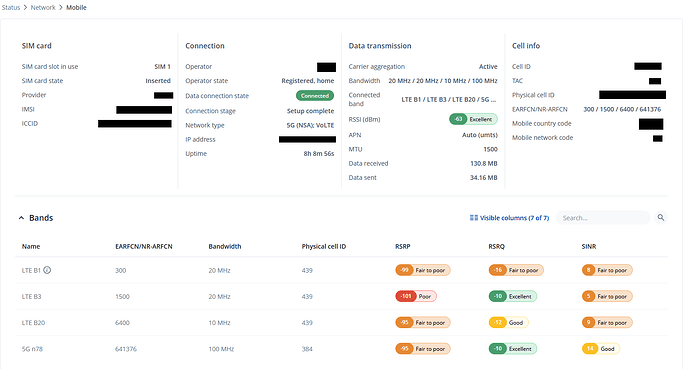Click the Uptime value 8h 8m 56s
Image resolution: width=690 pixels, height=369 pixels.
point(319,153)
